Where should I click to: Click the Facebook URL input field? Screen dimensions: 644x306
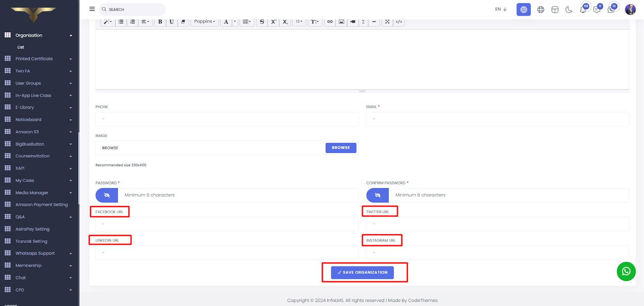(x=227, y=224)
